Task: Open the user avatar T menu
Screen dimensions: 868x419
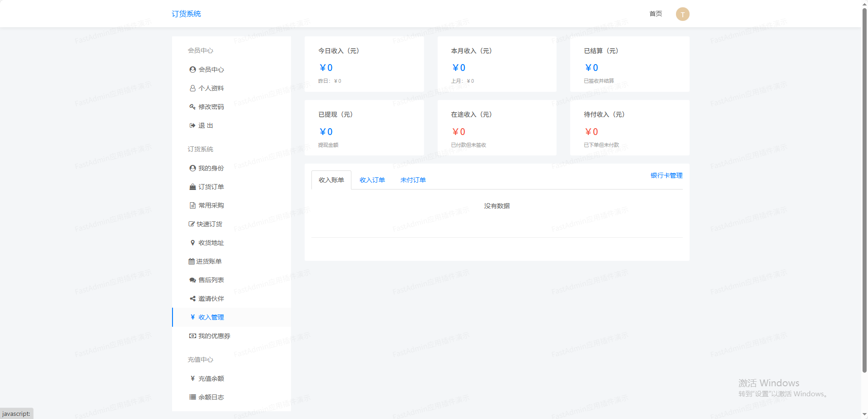Action: [682, 14]
